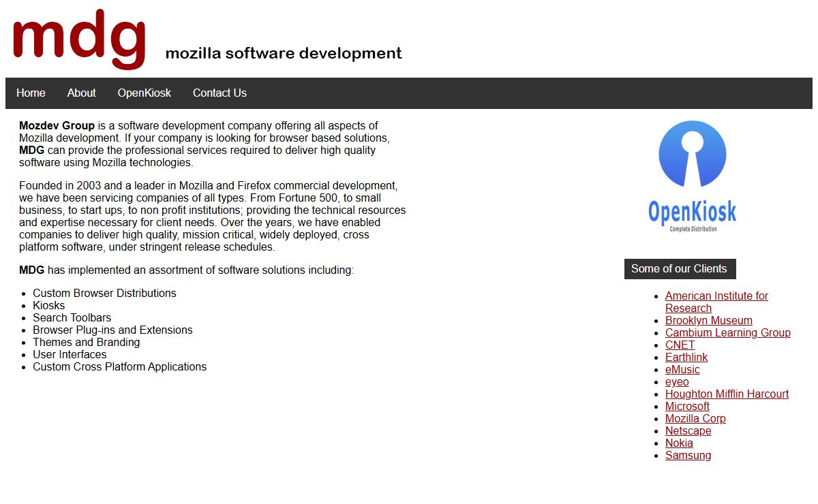The width and height of the screenshot is (818, 504).
Task: Click the 'Custom Browser Distributions' list item
Action: point(104,293)
